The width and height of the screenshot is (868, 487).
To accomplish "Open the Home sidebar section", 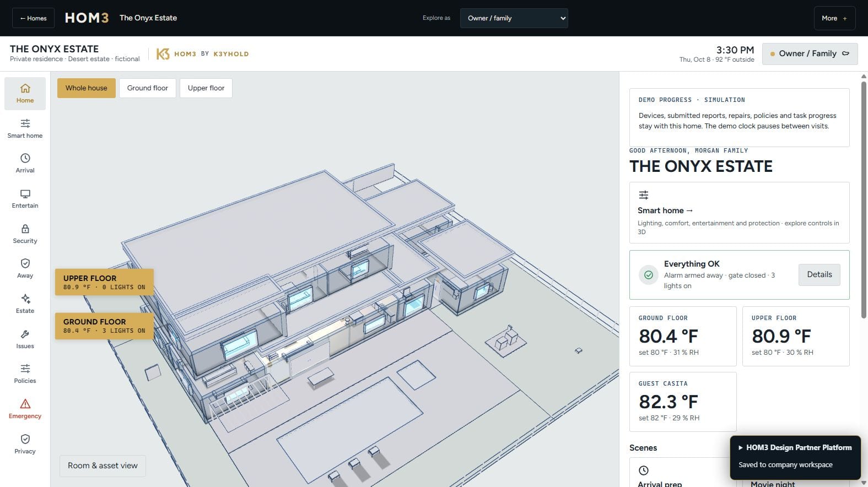I will coord(25,93).
